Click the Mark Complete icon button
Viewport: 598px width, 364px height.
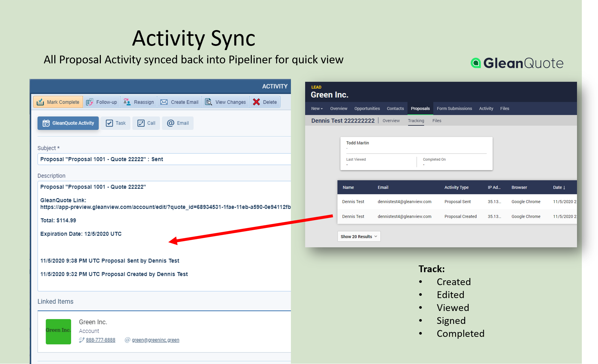tap(40, 102)
